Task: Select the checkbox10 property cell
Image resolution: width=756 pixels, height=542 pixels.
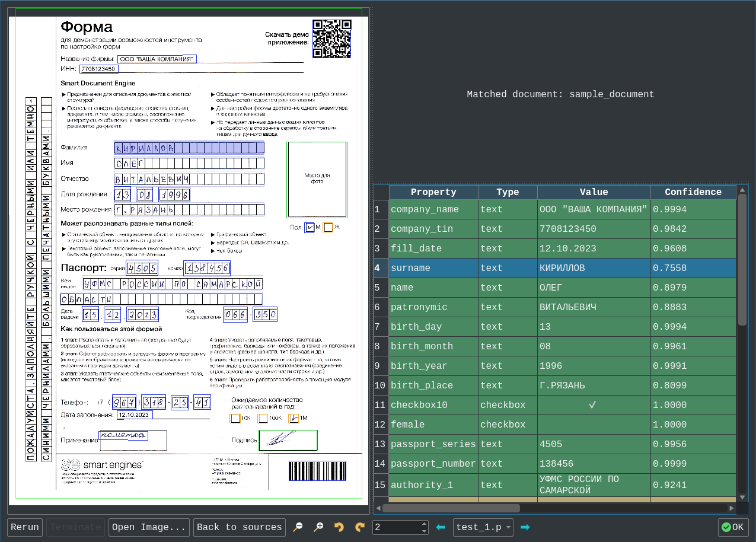Action: coord(433,405)
